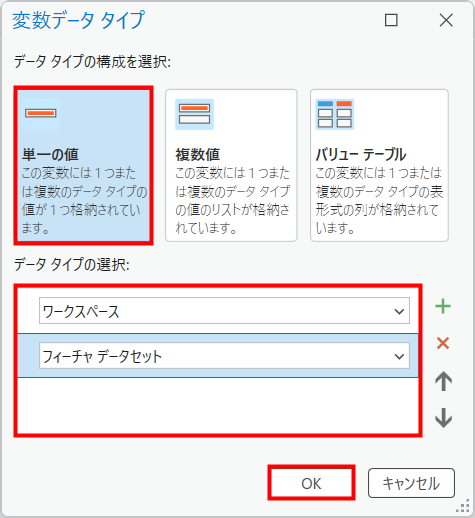475x518 pixels.
Task: Click the red X remove data type icon
Action: pos(443,343)
